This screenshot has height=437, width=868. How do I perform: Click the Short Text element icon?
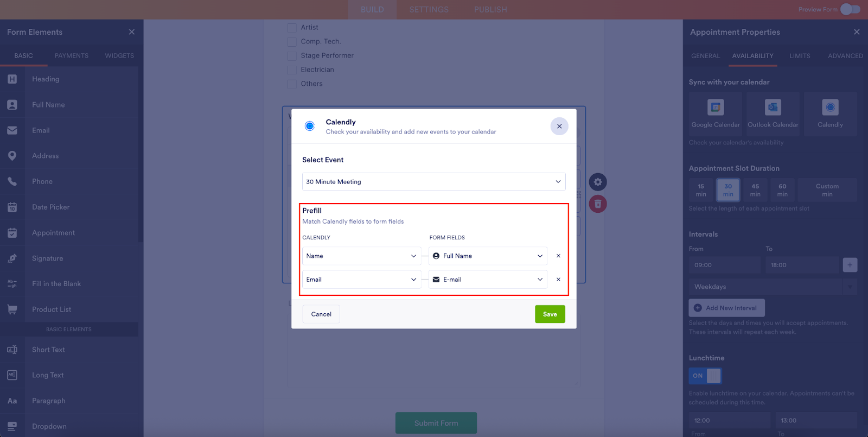(x=12, y=350)
